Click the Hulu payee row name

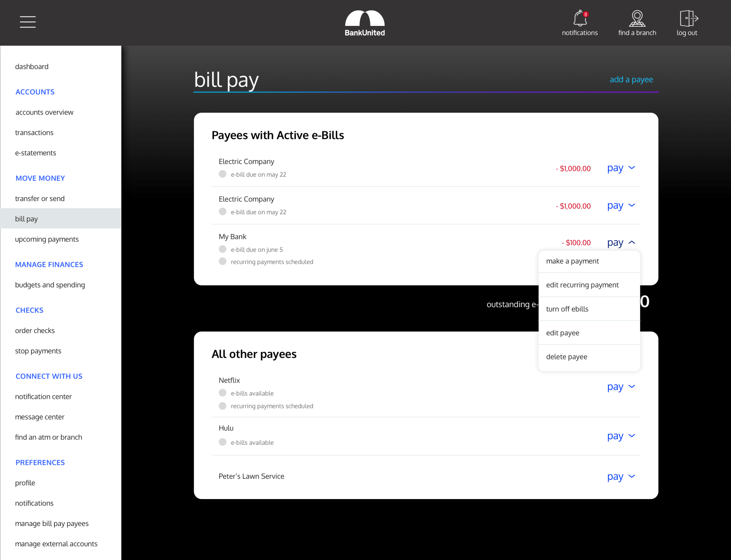pyautogui.click(x=226, y=428)
